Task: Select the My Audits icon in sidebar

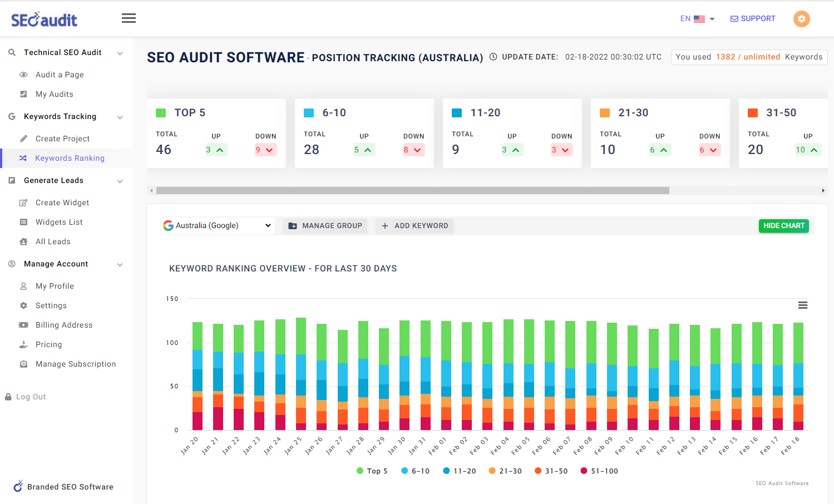Action: point(23,94)
